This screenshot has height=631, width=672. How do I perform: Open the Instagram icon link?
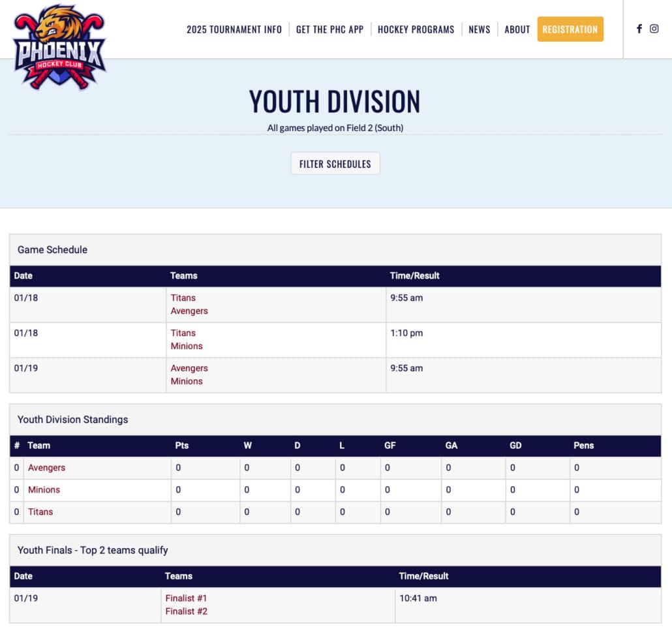pos(654,29)
